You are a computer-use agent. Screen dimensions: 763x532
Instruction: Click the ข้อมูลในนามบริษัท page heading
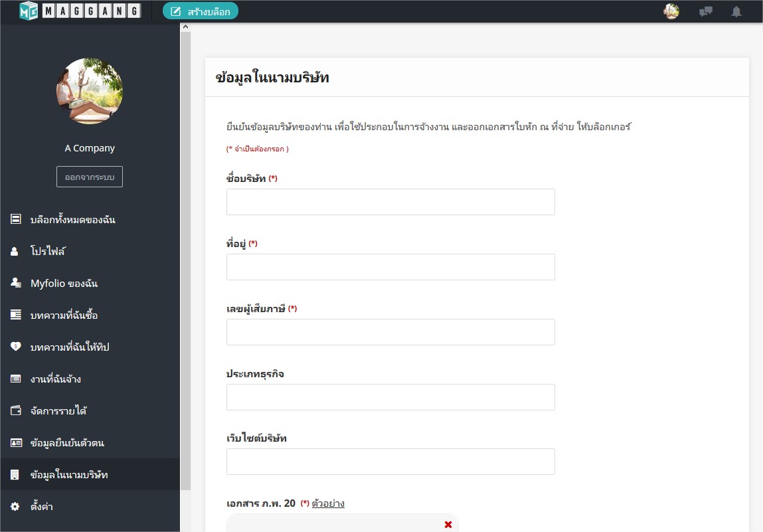click(272, 78)
